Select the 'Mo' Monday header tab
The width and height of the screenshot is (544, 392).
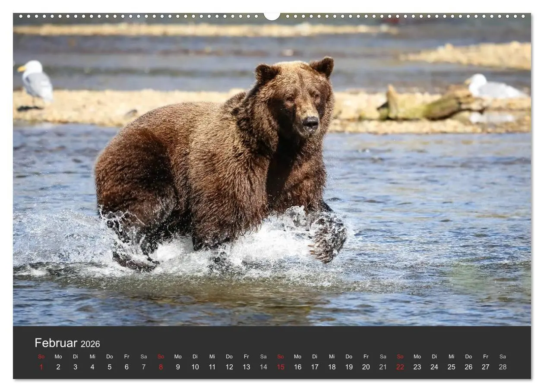pyautogui.click(x=58, y=357)
